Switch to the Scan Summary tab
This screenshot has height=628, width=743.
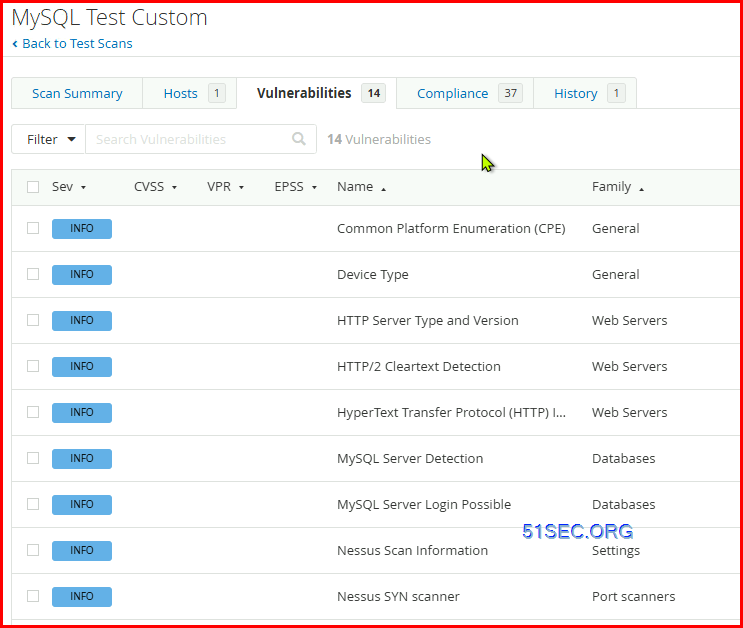pos(77,93)
